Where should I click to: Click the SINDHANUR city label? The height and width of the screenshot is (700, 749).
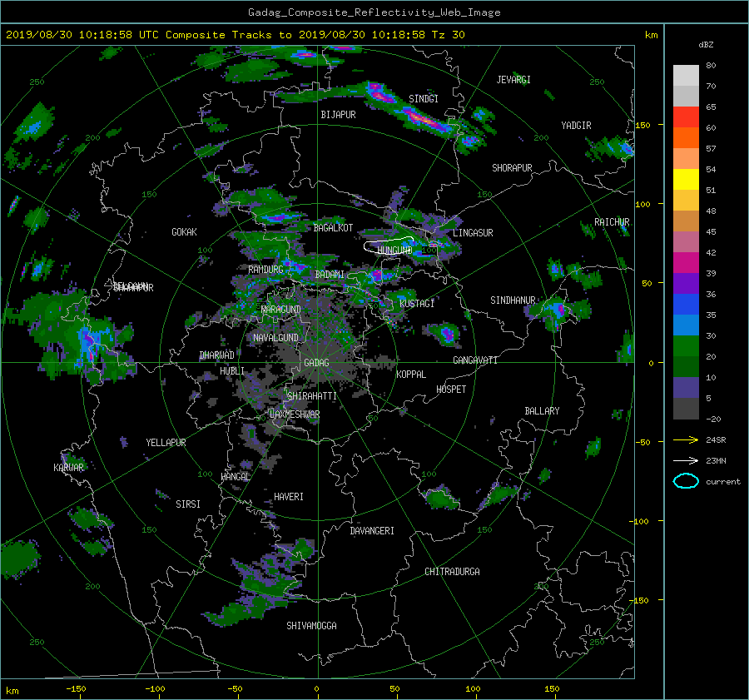513,300
